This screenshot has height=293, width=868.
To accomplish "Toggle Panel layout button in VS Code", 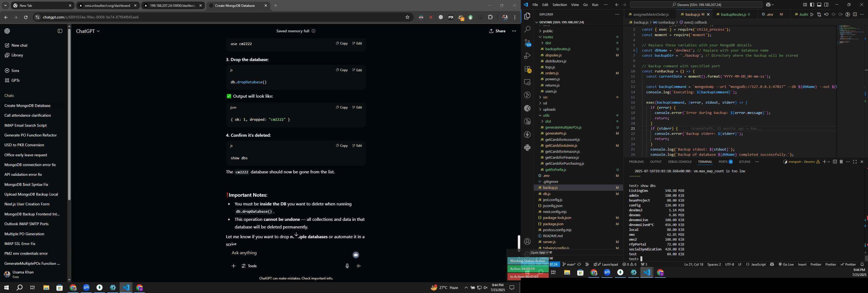I will click(819, 5).
